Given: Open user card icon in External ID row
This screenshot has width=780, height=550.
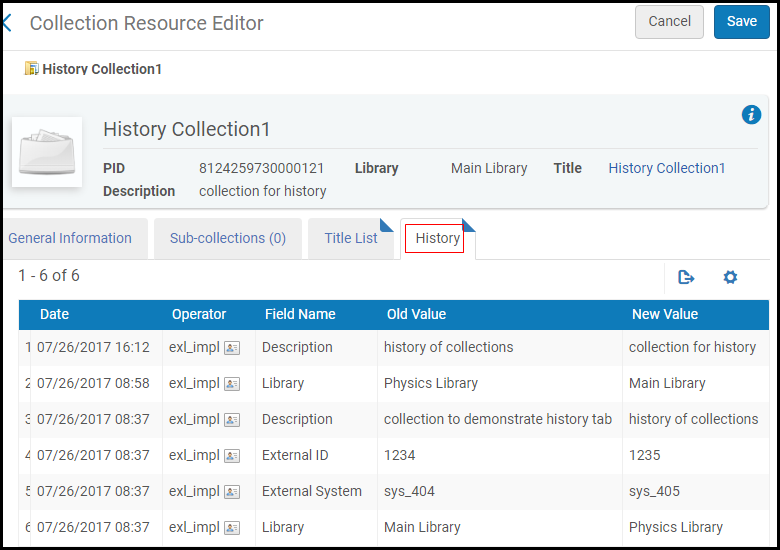Looking at the screenshot, I should click(232, 456).
